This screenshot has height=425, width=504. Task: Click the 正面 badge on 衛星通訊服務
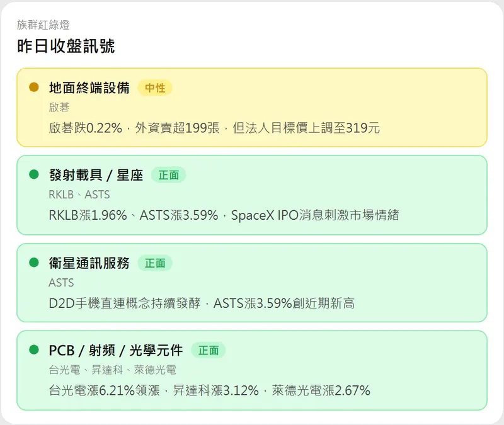point(155,263)
